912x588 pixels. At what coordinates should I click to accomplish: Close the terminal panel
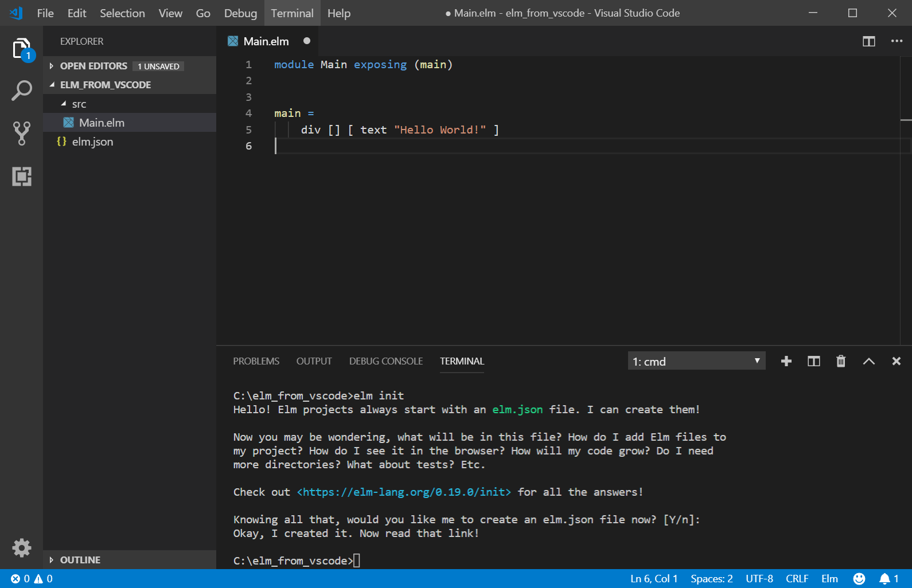[x=896, y=361]
